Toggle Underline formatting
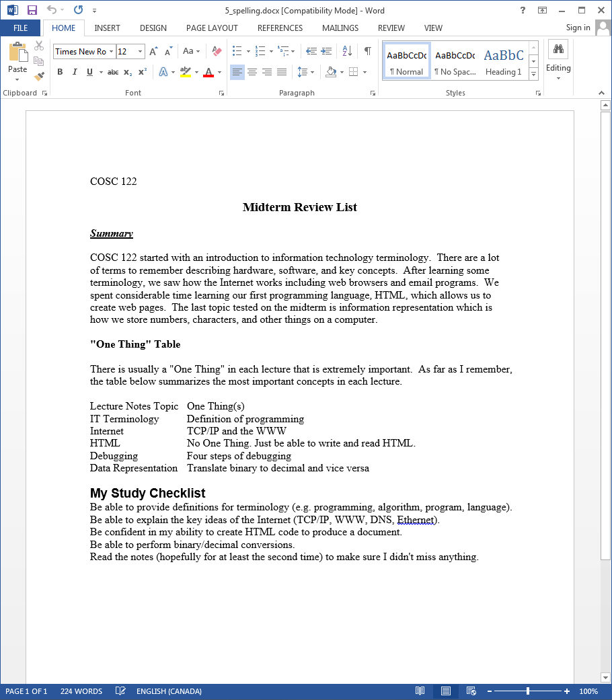 click(89, 72)
